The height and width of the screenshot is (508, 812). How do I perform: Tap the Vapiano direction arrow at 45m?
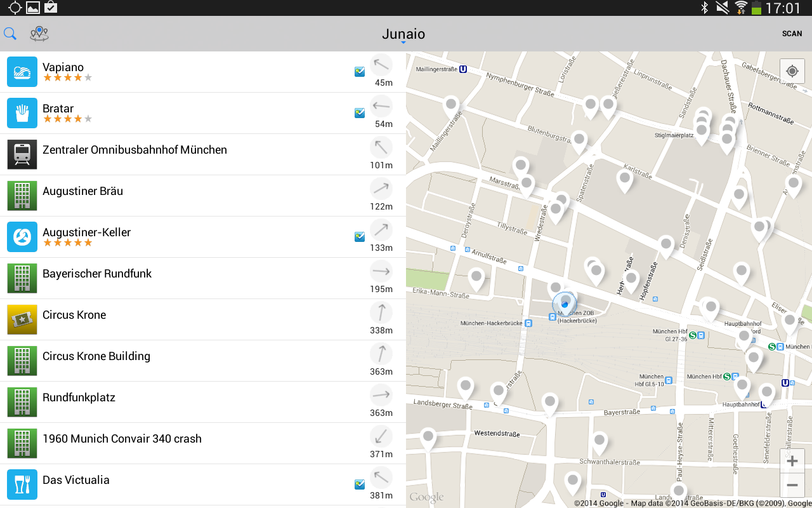[381, 65]
